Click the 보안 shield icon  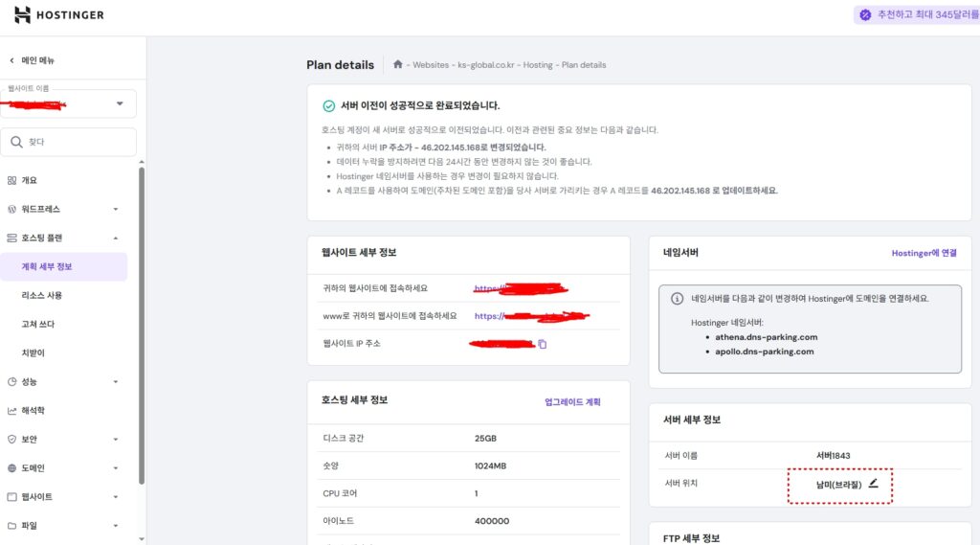11,439
